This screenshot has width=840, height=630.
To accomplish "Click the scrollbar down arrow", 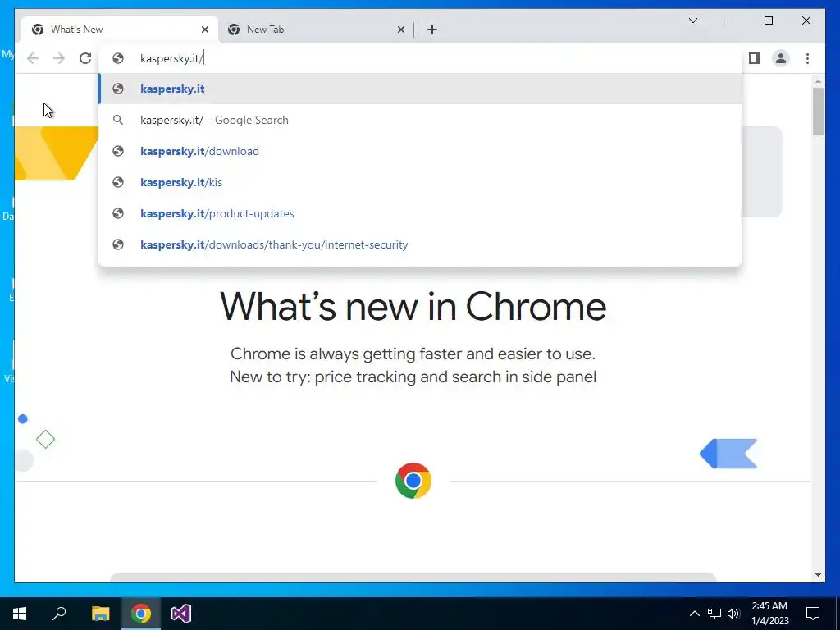I will pyautogui.click(x=818, y=575).
